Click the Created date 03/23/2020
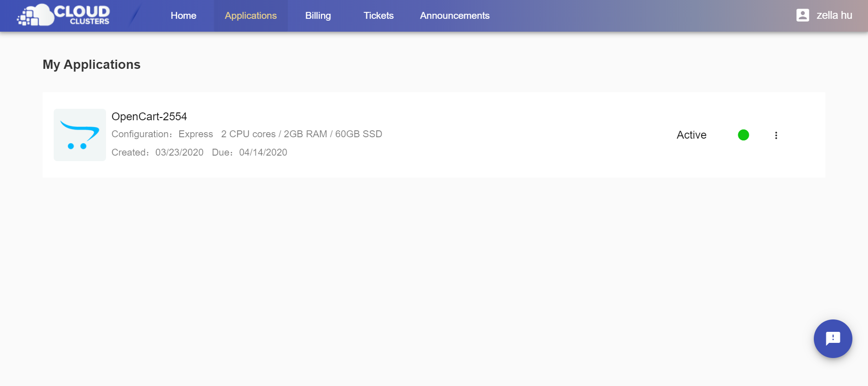 (179, 152)
